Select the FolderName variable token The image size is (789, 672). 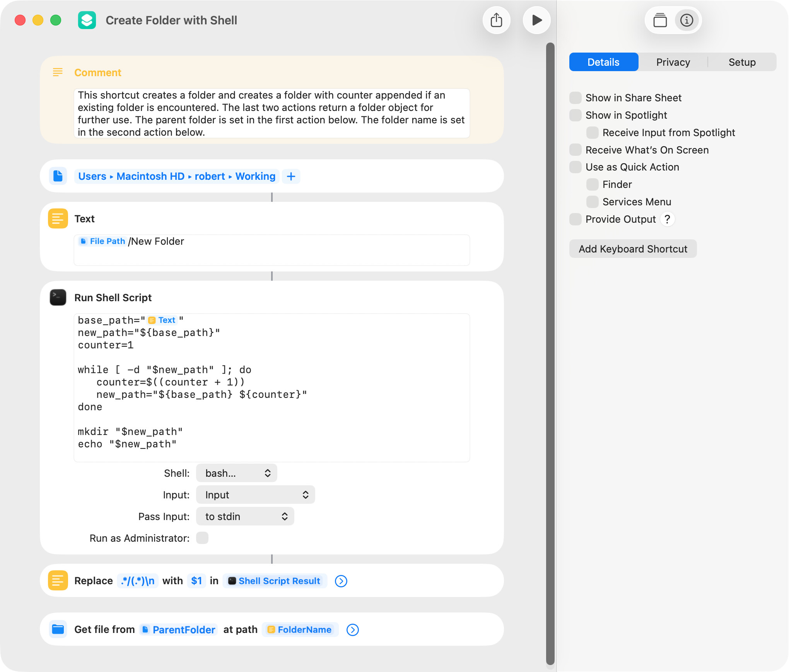[x=300, y=629]
